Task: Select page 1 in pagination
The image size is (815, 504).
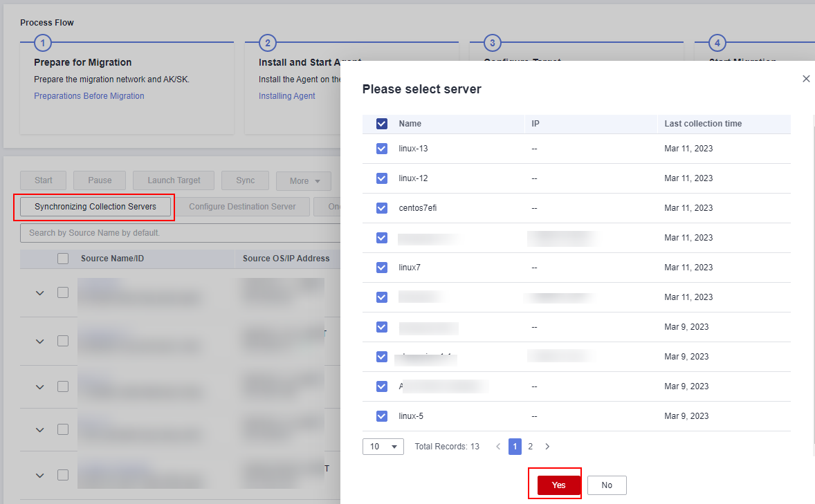Action: [515, 447]
